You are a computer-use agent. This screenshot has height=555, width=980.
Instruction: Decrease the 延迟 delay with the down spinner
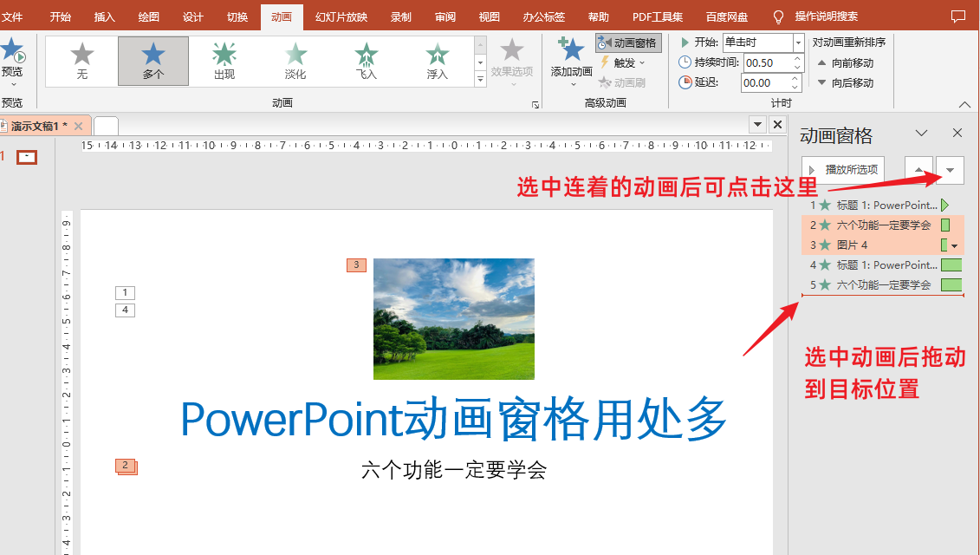point(795,87)
